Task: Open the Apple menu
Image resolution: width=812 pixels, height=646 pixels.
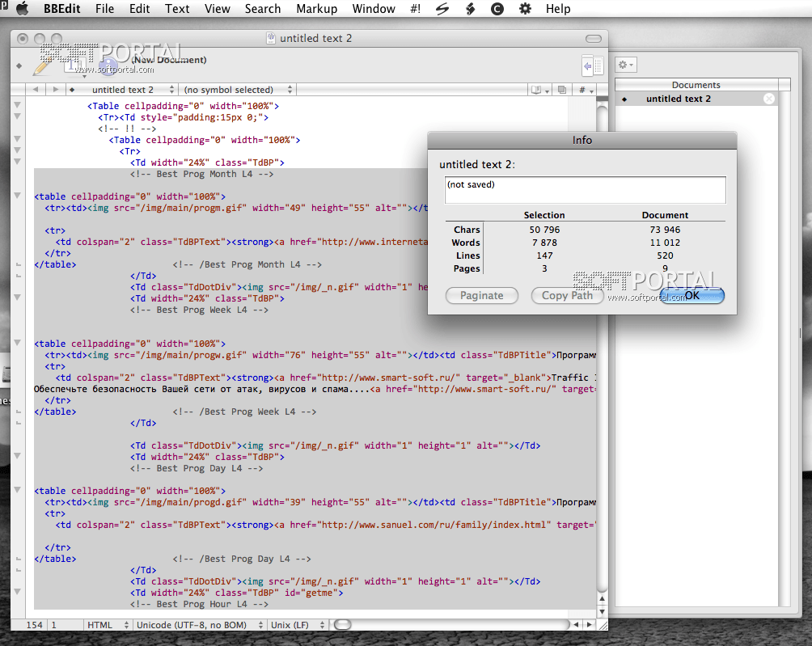Action: click(23, 9)
